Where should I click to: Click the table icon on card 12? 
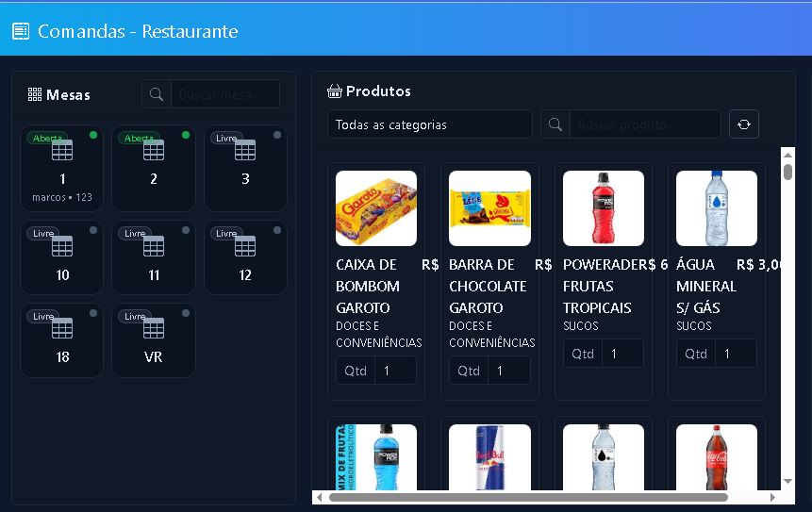click(245, 246)
